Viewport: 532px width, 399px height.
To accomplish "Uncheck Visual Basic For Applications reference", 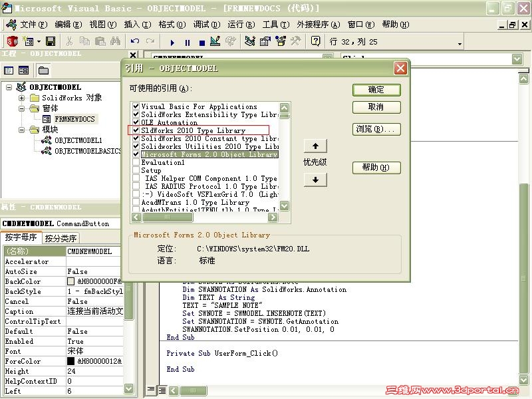I will click(136, 106).
